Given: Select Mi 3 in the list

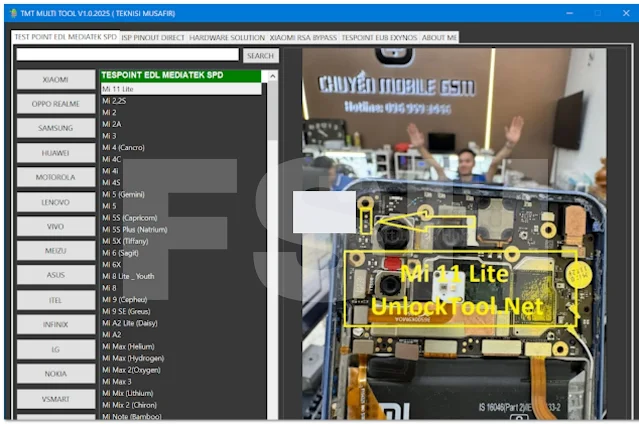Looking at the screenshot, I should (109, 136).
